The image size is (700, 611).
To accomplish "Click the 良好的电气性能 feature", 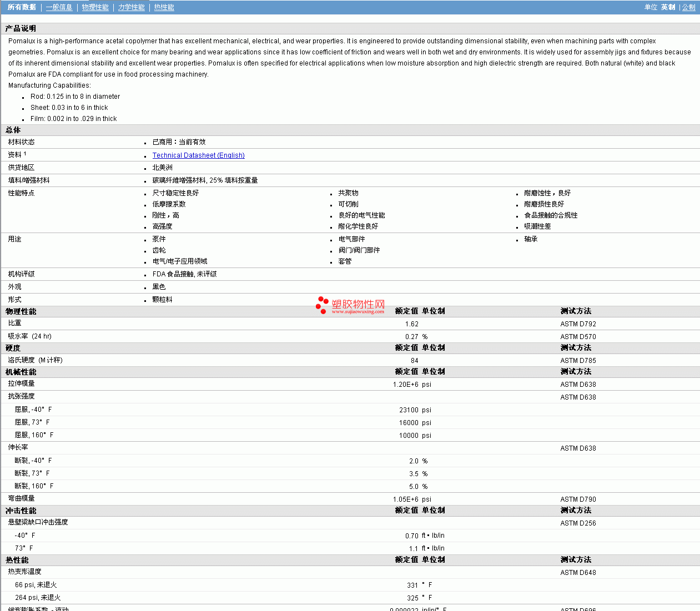I will [x=362, y=215].
